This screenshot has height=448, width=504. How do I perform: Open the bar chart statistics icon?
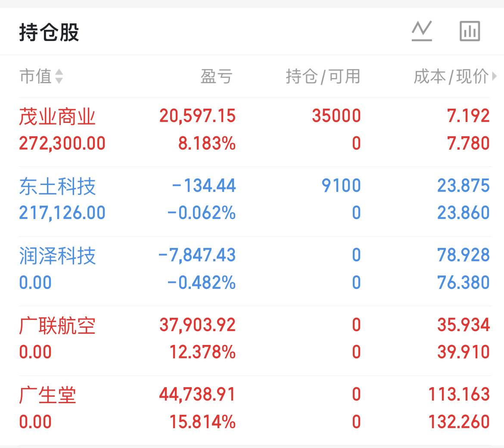coord(470,31)
